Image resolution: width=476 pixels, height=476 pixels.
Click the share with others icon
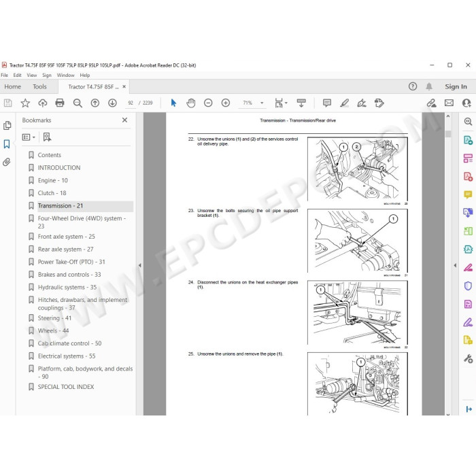(466, 103)
